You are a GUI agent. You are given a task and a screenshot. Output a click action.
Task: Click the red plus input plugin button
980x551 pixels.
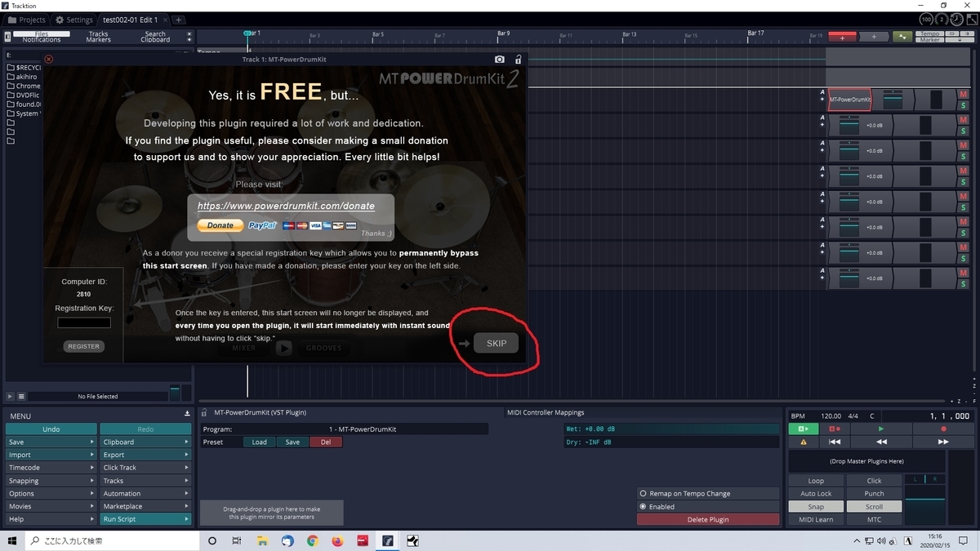click(x=842, y=37)
